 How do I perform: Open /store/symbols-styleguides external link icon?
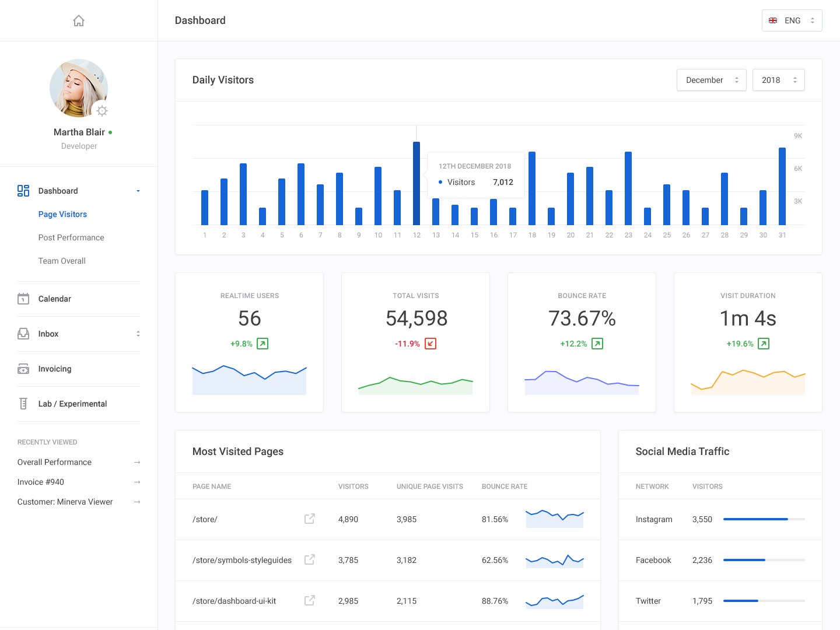click(x=310, y=559)
